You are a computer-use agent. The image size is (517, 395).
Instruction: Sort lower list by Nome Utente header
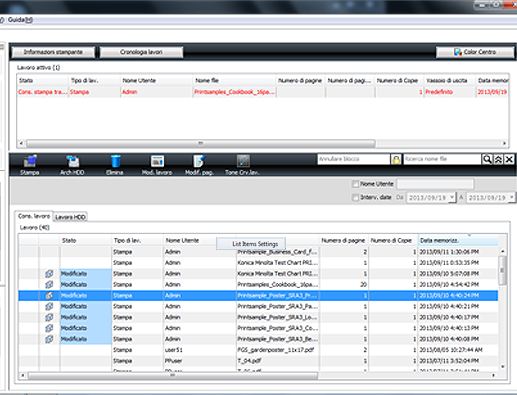click(x=189, y=240)
